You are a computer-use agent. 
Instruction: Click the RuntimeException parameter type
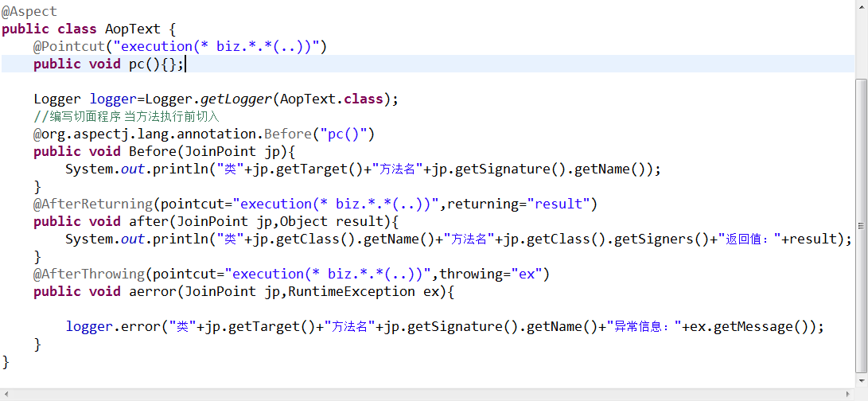click(x=352, y=292)
